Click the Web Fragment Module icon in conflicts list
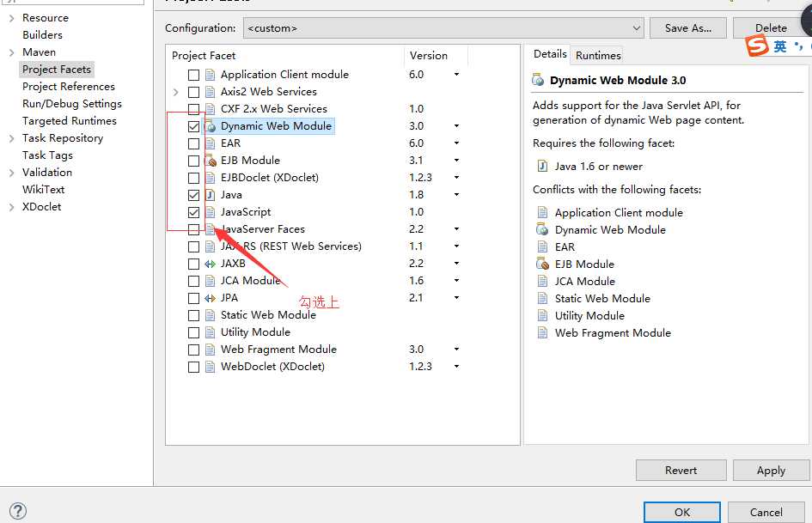 (542, 332)
